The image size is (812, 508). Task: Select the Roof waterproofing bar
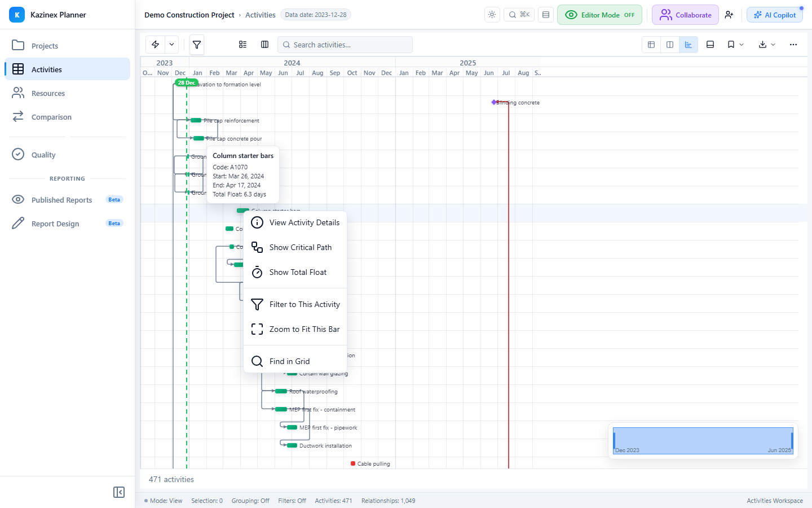point(281,391)
